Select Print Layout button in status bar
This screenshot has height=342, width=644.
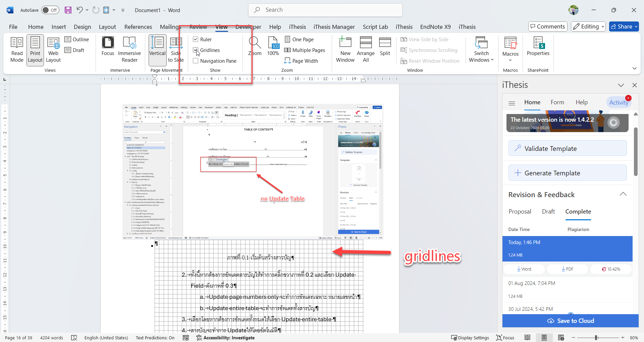click(x=544, y=338)
